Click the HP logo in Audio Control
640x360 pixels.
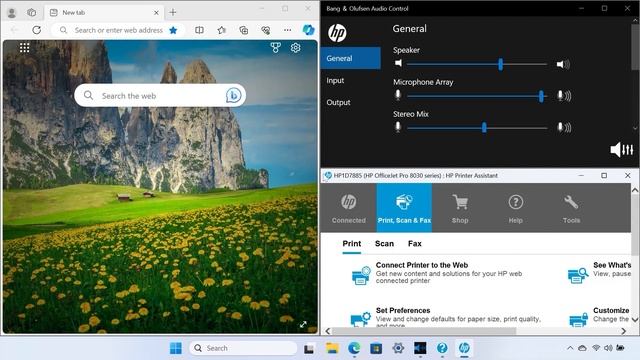337,33
